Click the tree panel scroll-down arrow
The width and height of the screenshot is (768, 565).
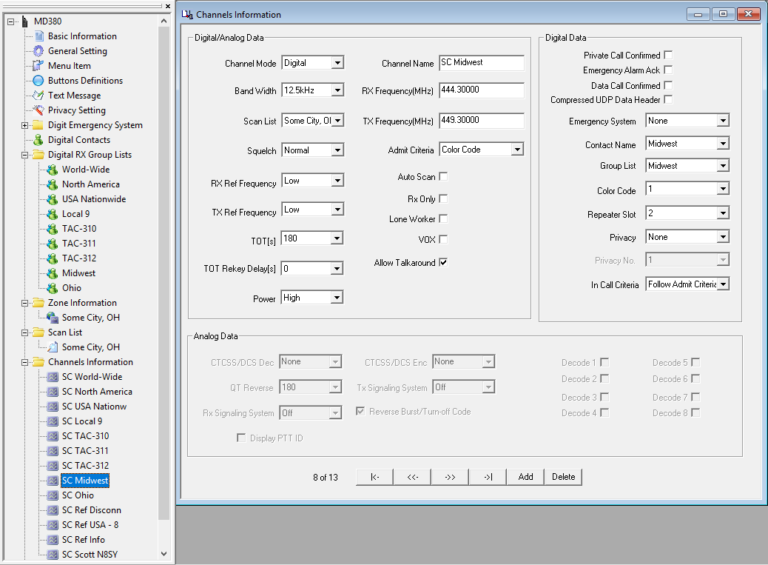coord(164,554)
